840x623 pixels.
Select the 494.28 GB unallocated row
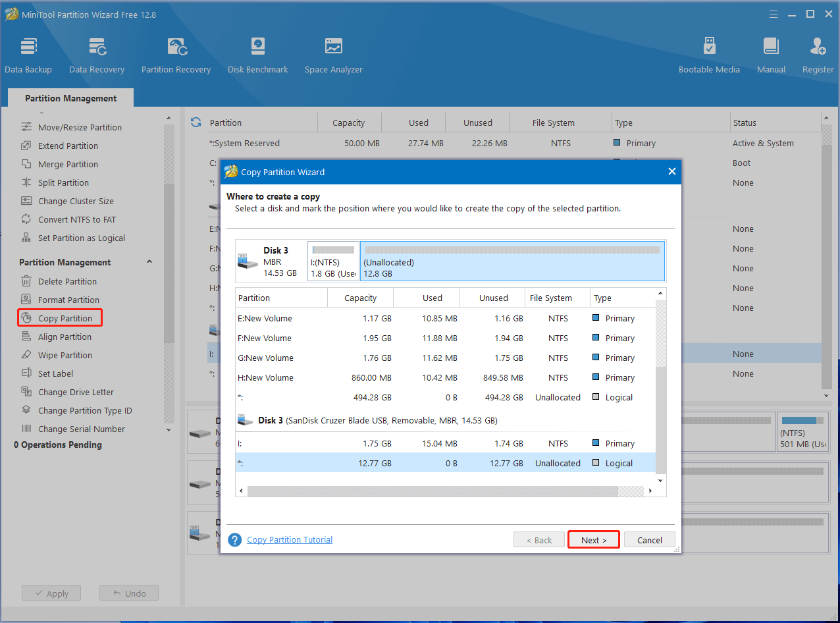click(x=446, y=397)
